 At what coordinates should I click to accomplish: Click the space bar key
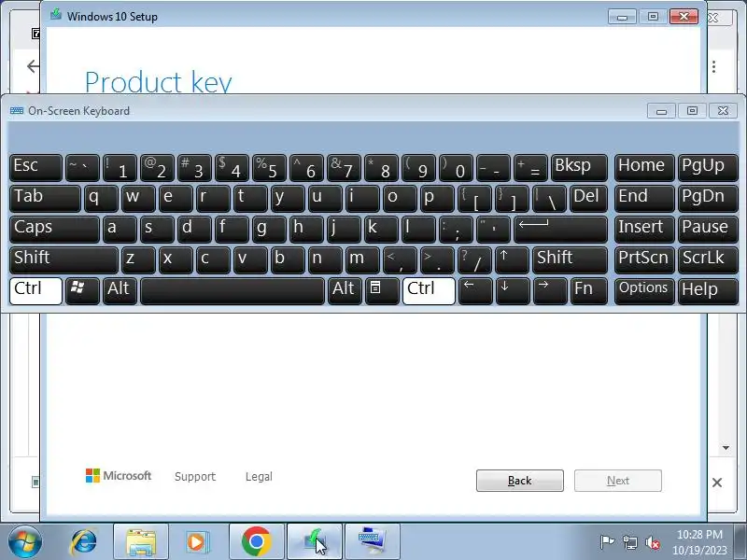[x=232, y=291]
